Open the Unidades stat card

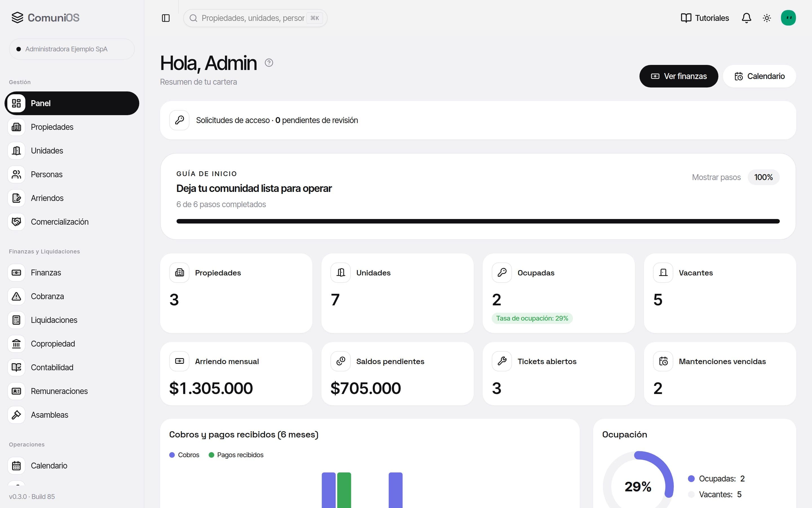point(397,293)
